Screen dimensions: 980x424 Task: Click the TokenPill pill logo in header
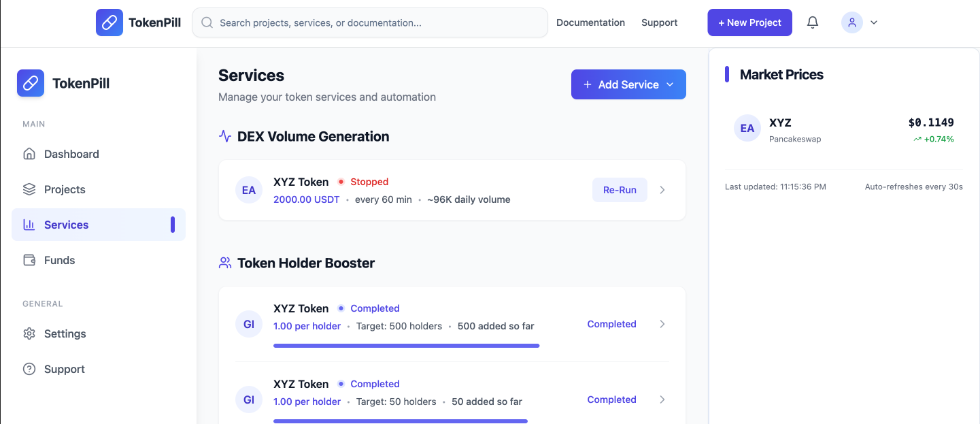click(x=109, y=22)
